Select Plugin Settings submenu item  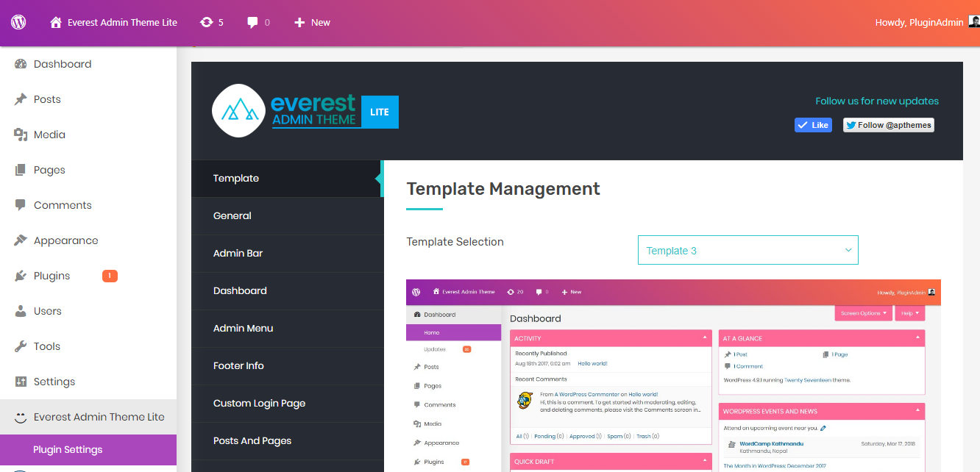(x=88, y=450)
